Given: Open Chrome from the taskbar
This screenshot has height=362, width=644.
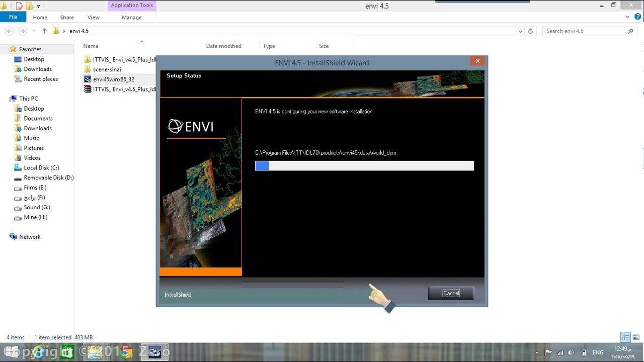Looking at the screenshot, I should click(x=126, y=352).
